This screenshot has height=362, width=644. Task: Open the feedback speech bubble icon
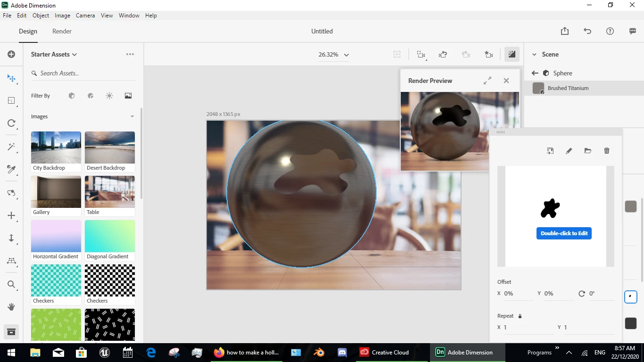(x=633, y=31)
